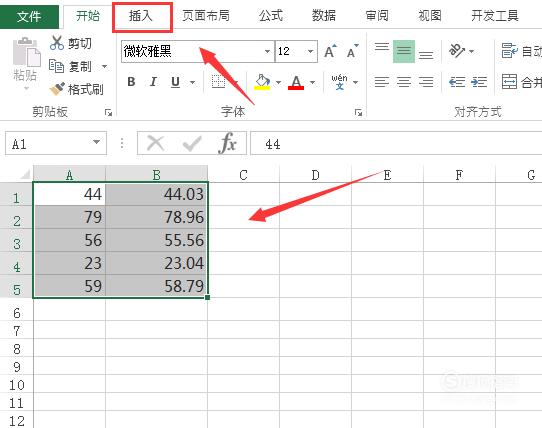Click cell containing 56
Screen dimensions: 542x428
coord(69,240)
